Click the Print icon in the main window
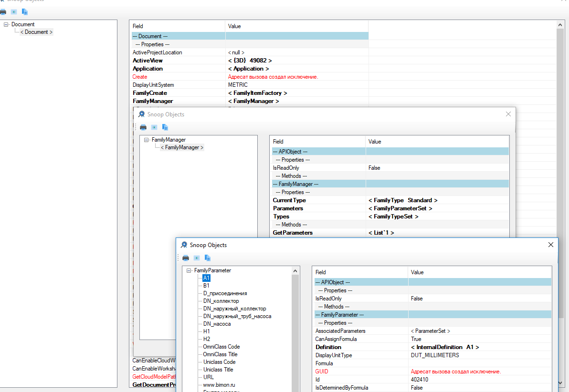569x392 pixels. [4, 11]
